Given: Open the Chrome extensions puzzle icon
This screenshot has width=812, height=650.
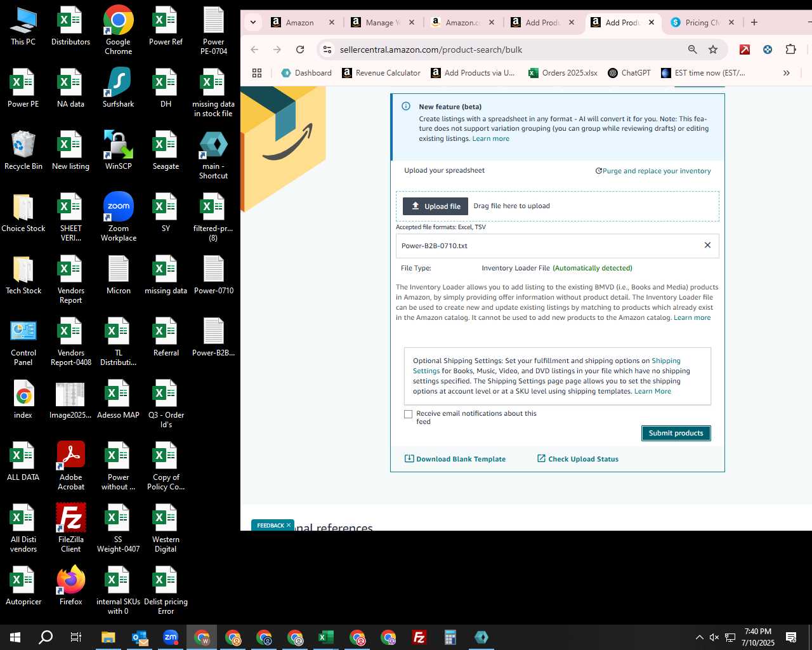Looking at the screenshot, I should 790,50.
